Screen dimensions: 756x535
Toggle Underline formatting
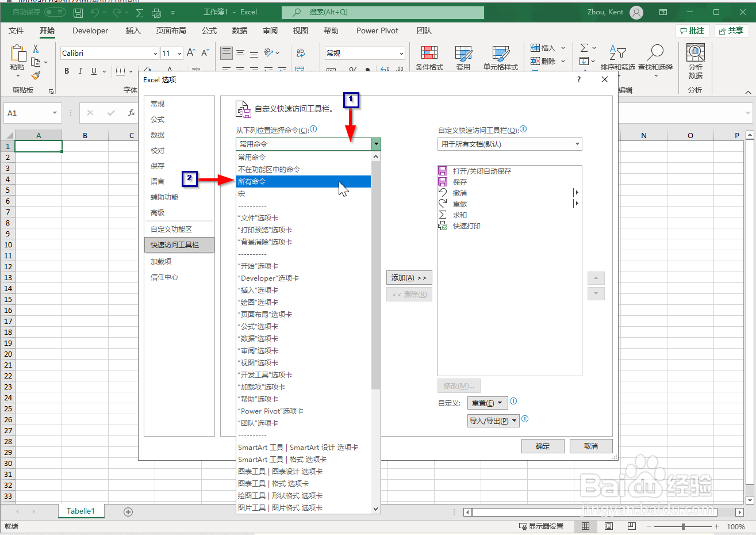[94, 71]
